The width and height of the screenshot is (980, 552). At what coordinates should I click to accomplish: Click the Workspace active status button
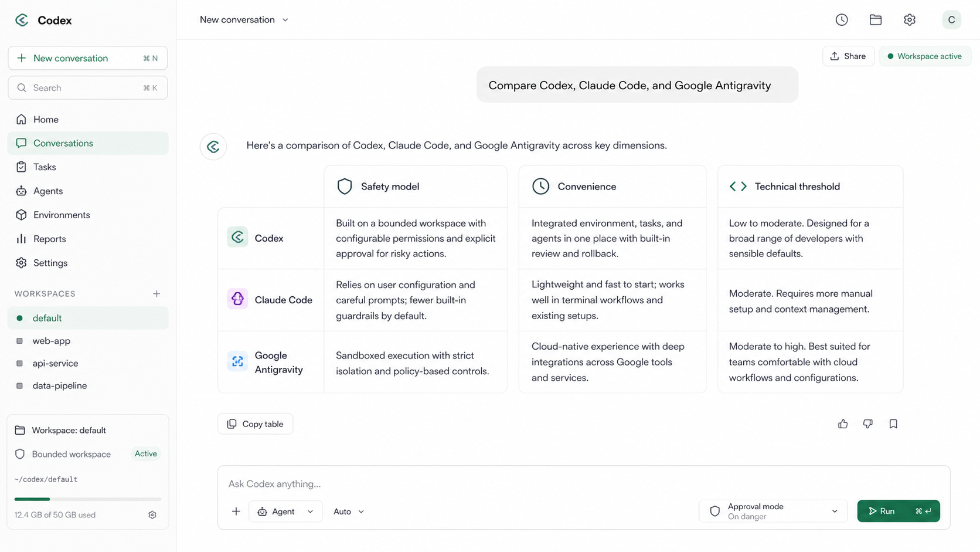[x=925, y=56]
